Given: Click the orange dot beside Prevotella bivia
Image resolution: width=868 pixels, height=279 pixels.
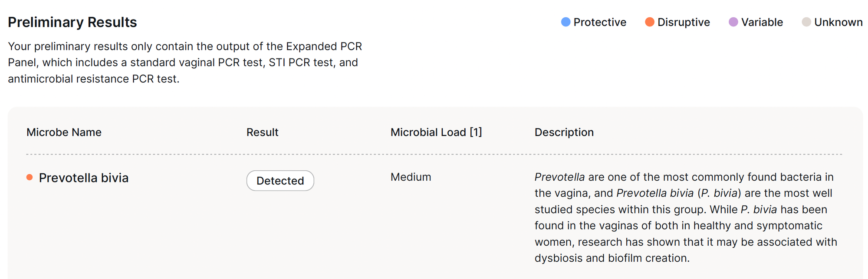Looking at the screenshot, I should [30, 177].
